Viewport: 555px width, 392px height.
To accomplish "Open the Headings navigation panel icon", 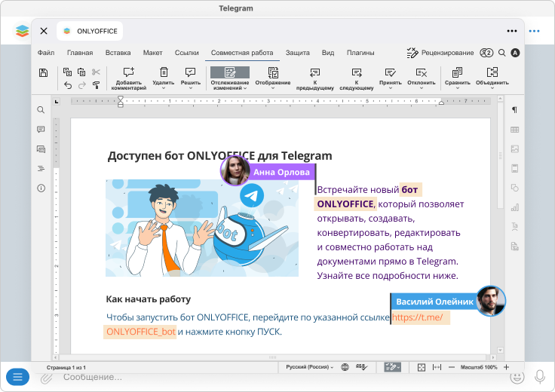I will click(41, 168).
